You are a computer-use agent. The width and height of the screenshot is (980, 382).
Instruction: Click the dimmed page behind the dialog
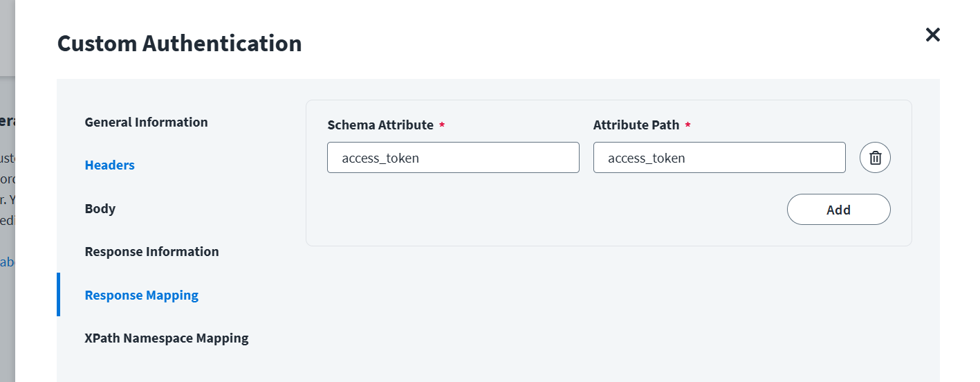7,325
